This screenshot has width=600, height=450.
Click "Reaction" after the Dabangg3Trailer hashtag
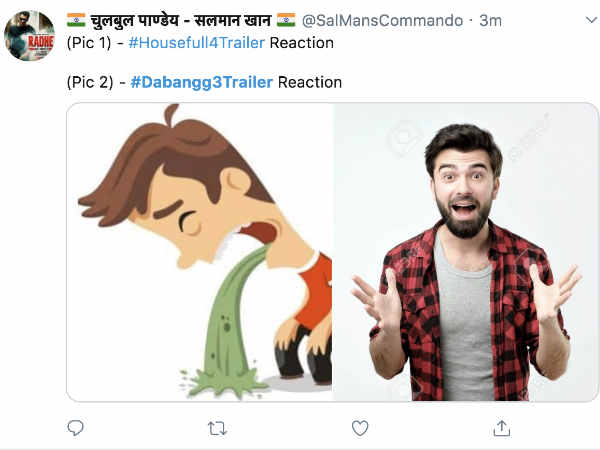310,82
